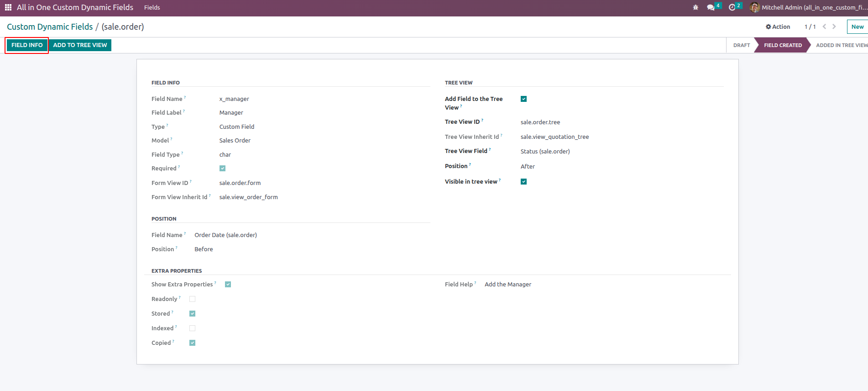Click Order Date (sale.order) position field
This screenshot has width=868, height=391.
coord(225,235)
